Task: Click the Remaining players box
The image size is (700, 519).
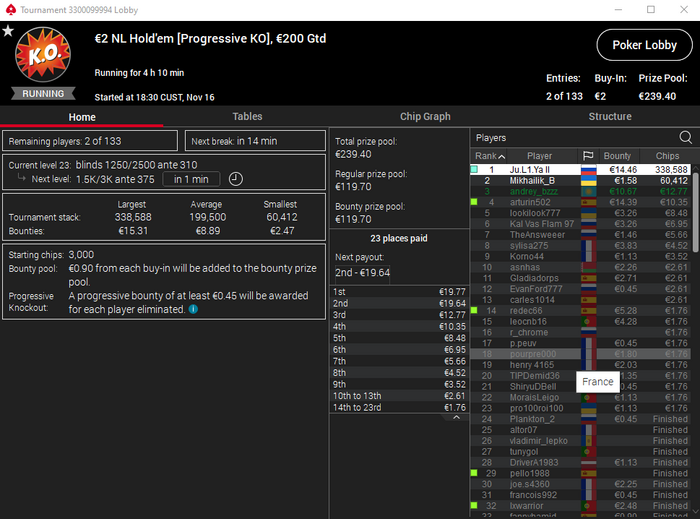Action: click(90, 141)
